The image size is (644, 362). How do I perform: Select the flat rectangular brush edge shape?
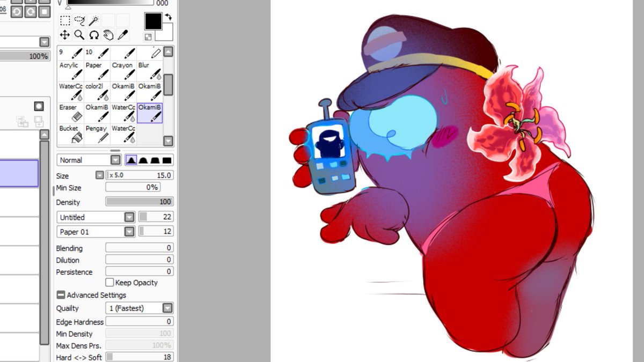[167, 160]
